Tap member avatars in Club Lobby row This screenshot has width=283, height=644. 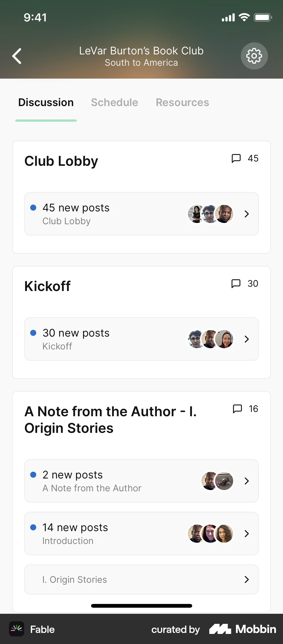point(211,214)
